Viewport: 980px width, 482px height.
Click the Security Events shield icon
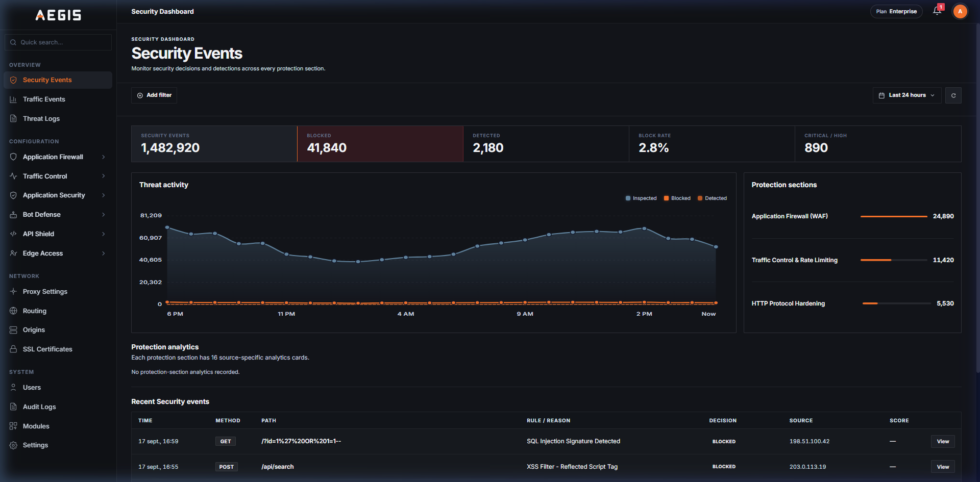pyautogui.click(x=13, y=80)
